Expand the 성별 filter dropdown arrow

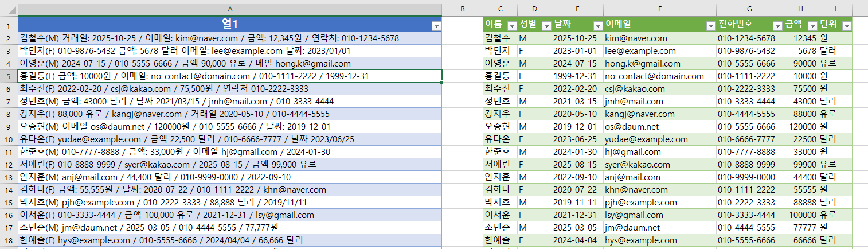[545, 26]
